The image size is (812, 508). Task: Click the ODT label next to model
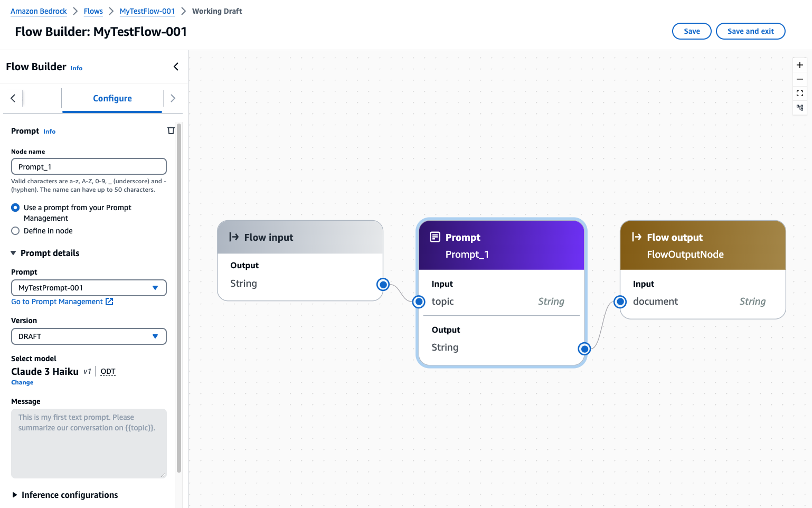[x=108, y=371]
